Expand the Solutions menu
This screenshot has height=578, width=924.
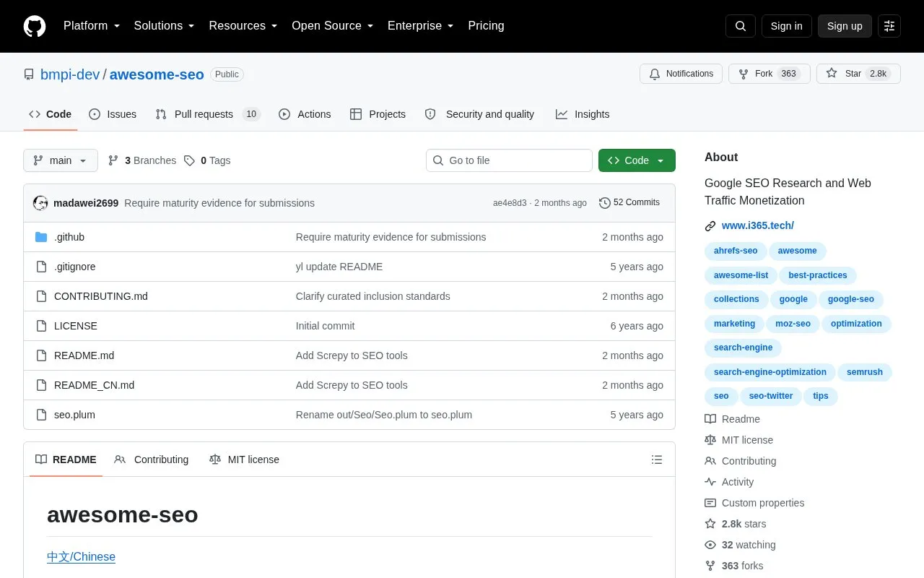point(165,26)
